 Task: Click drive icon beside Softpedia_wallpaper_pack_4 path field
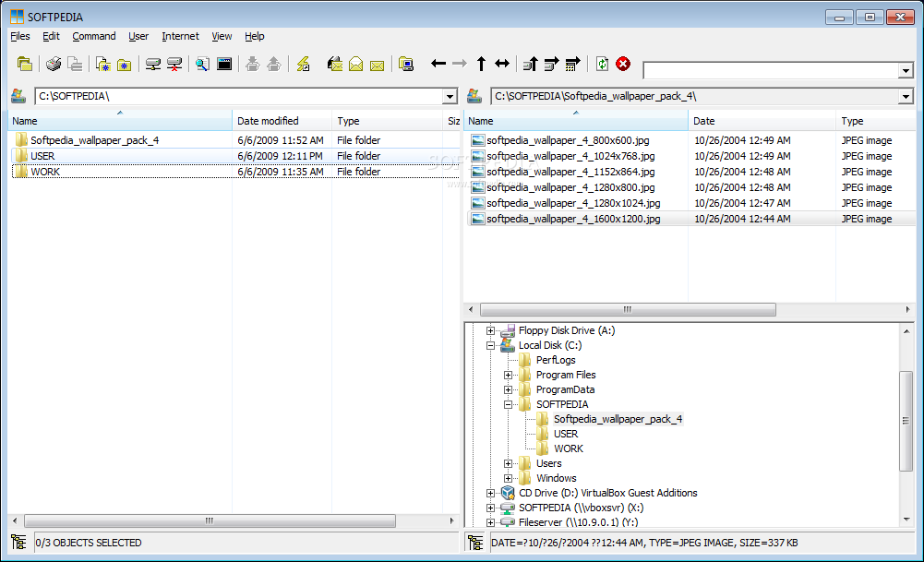[474, 96]
